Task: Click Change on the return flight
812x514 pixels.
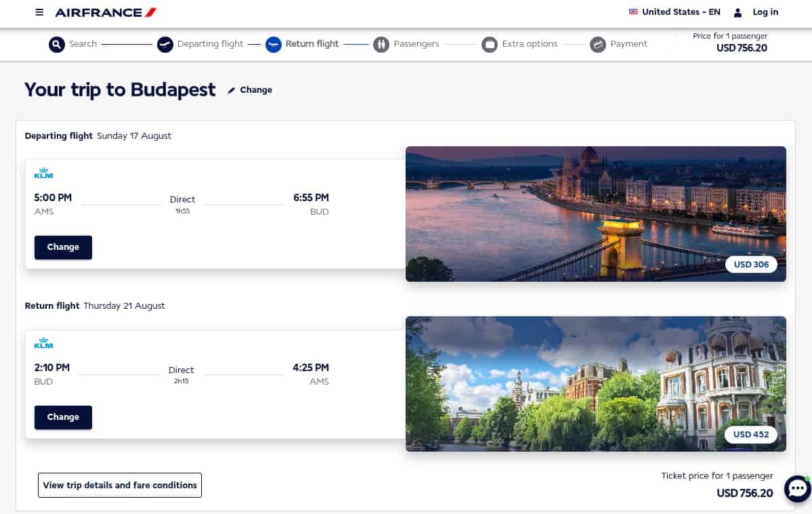Action: [62, 417]
